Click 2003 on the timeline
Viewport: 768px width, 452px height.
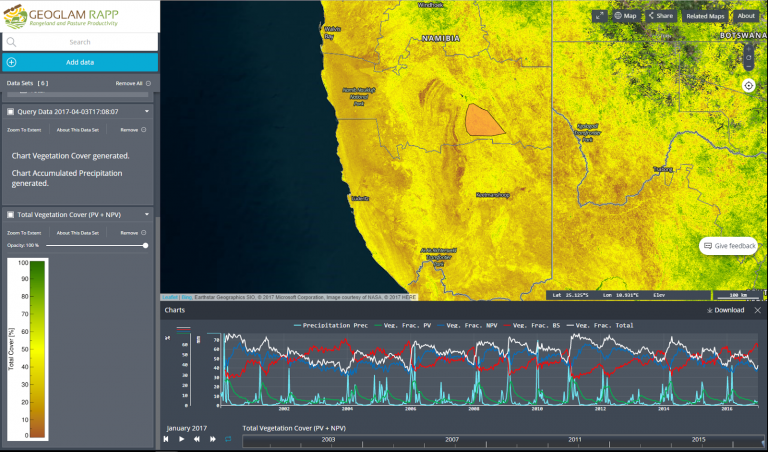click(x=328, y=439)
